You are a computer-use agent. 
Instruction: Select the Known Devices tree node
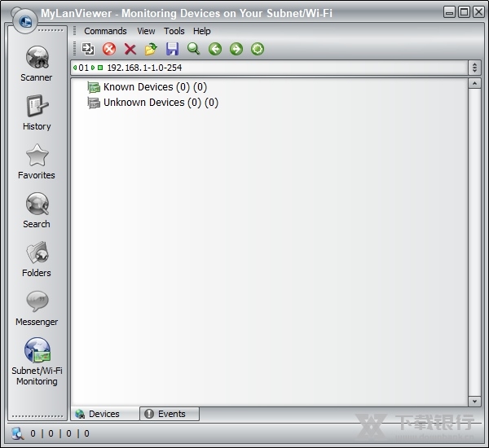pos(138,87)
